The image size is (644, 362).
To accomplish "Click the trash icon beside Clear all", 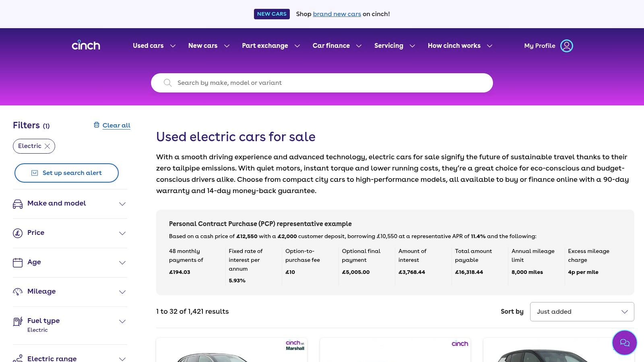I will click(x=97, y=125).
